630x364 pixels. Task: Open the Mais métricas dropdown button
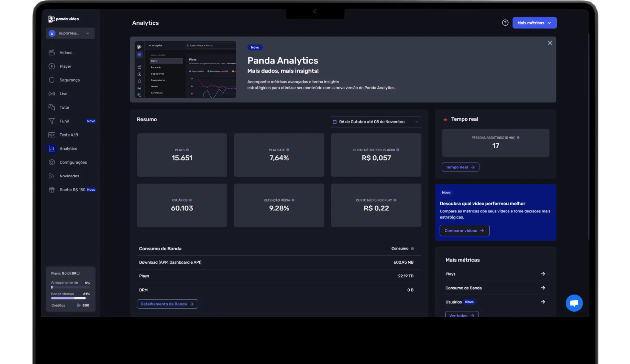point(534,23)
